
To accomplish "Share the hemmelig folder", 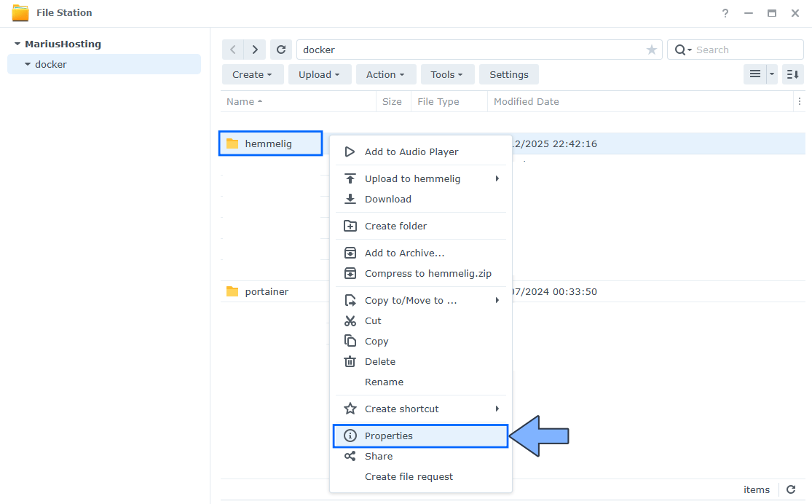I will 379,456.
